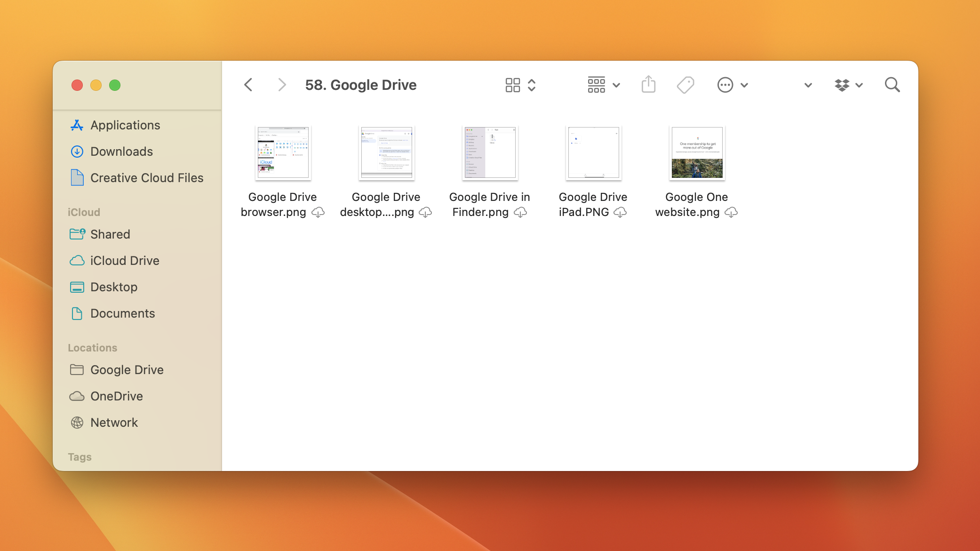Select the Network location in sidebar
The height and width of the screenshot is (551, 980).
click(114, 422)
